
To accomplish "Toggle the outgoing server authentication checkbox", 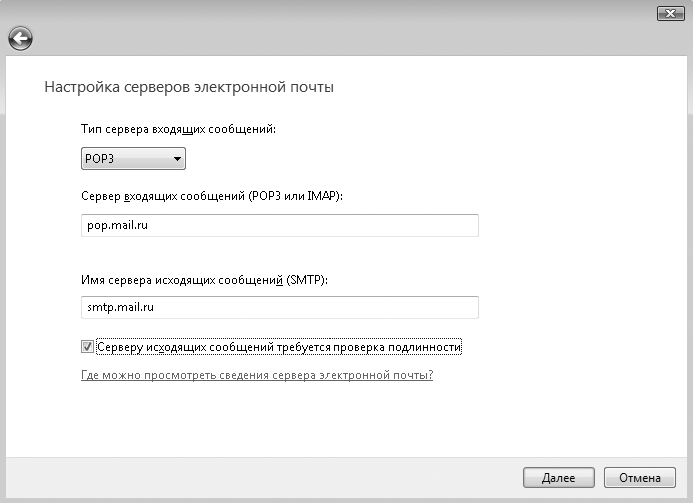I will click(87, 347).
